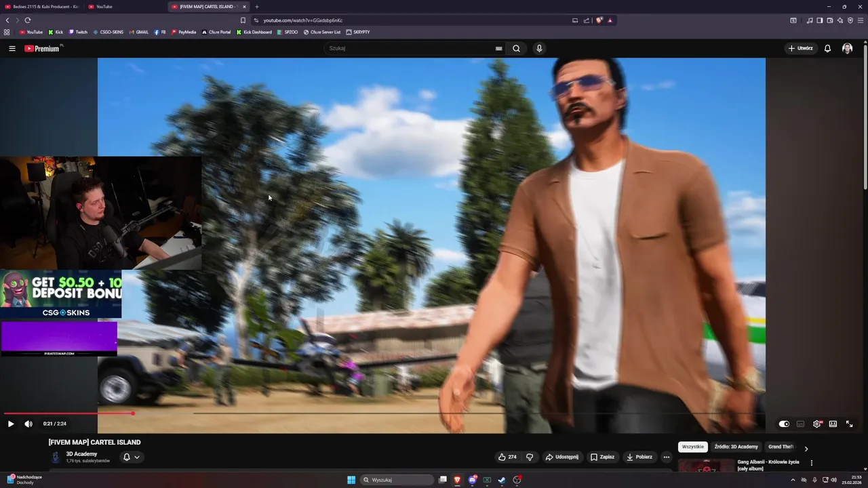Open the Nadchodzące Dochody taskbar widget
This screenshot has width=868, height=488.
pos(24,480)
